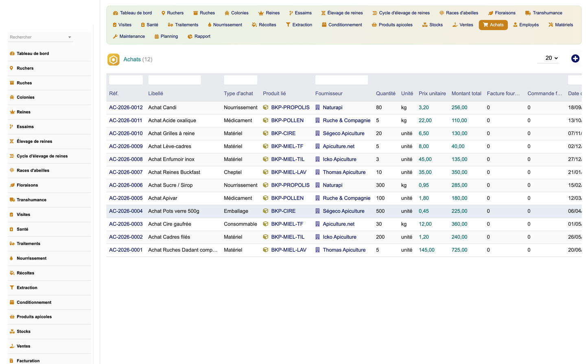The width and height of the screenshot is (588, 364).
Task: Click the sidebar Traitements pills icon
Action: [x=12, y=244]
